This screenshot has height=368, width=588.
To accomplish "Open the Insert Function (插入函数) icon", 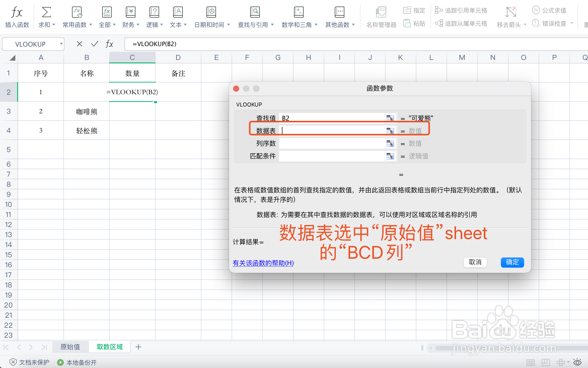I will click(17, 12).
